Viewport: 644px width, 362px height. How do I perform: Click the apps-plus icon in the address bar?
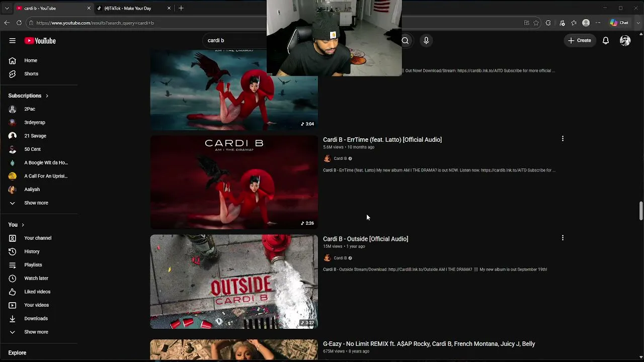point(526,23)
